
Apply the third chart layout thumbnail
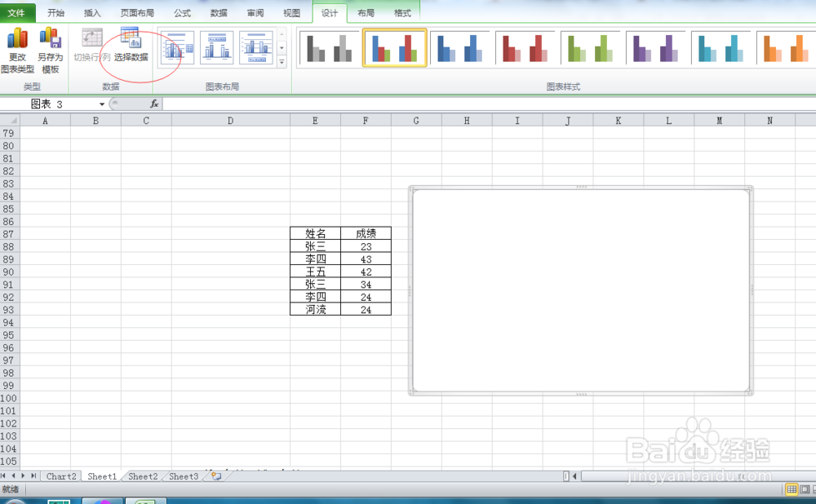pyautogui.click(x=256, y=47)
